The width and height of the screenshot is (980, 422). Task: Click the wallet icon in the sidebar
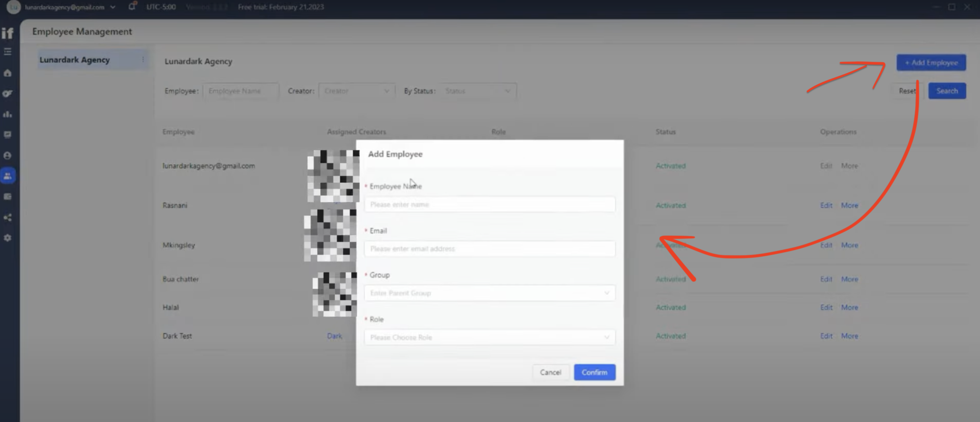tap(8, 197)
